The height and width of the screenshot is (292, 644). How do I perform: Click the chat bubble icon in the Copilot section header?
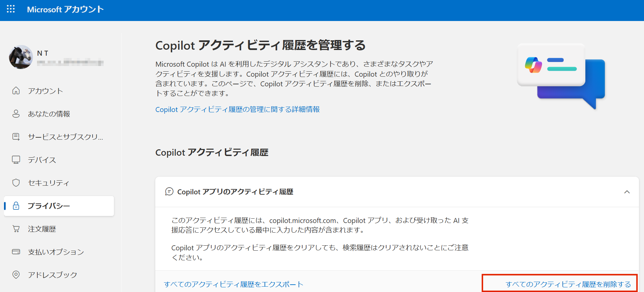click(169, 192)
